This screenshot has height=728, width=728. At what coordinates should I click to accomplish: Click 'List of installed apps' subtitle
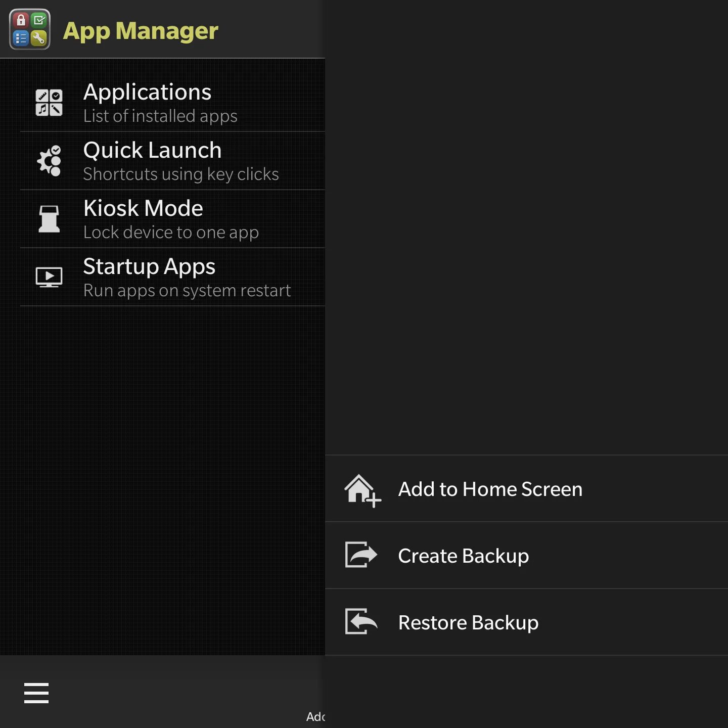(x=160, y=116)
